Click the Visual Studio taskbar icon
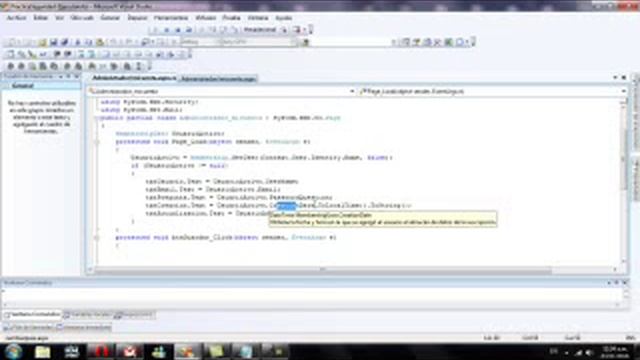 187,351
